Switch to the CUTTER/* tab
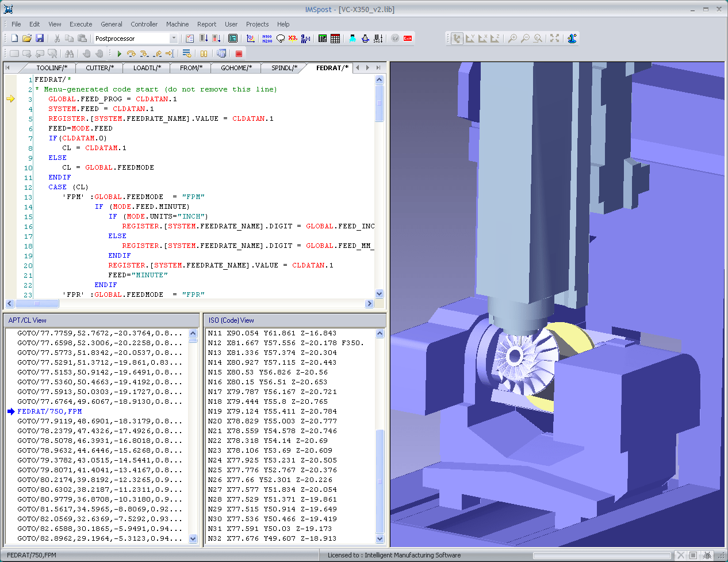Screen dimensions: 728x562 point(99,68)
